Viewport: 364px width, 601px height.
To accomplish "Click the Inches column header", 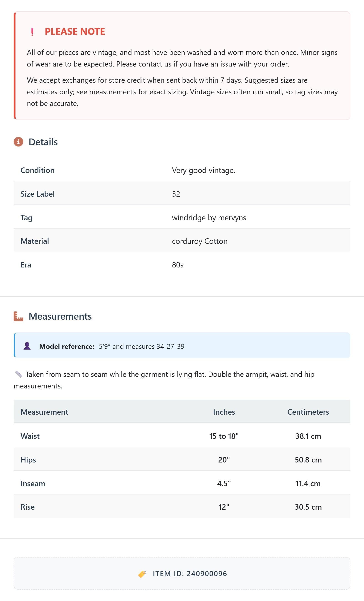I will [224, 412].
